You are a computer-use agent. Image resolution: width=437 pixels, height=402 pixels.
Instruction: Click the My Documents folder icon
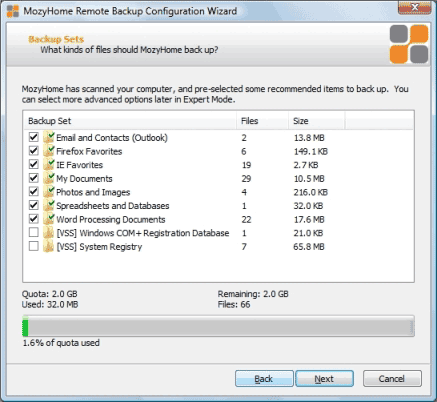[49, 178]
